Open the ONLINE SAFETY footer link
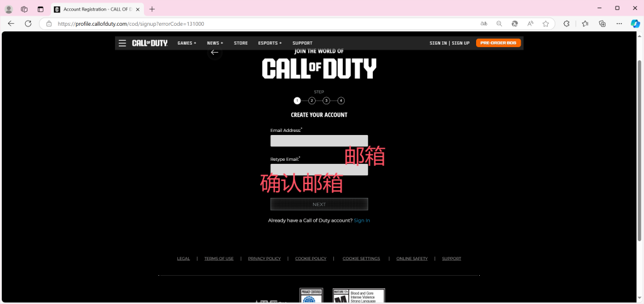 [412, 258]
